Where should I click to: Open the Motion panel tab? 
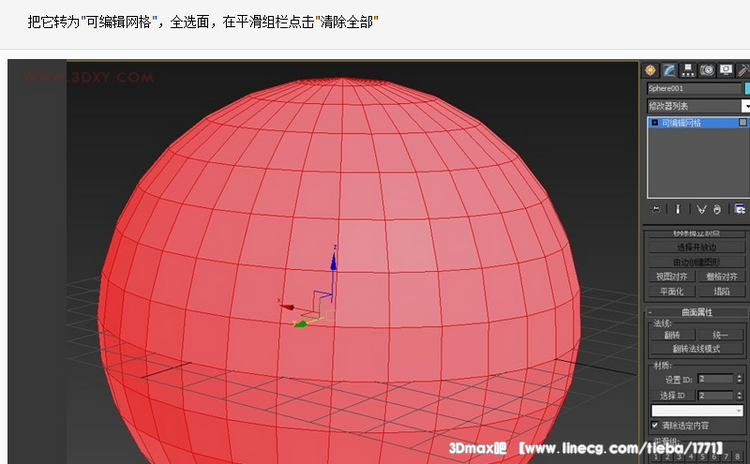click(707, 70)
